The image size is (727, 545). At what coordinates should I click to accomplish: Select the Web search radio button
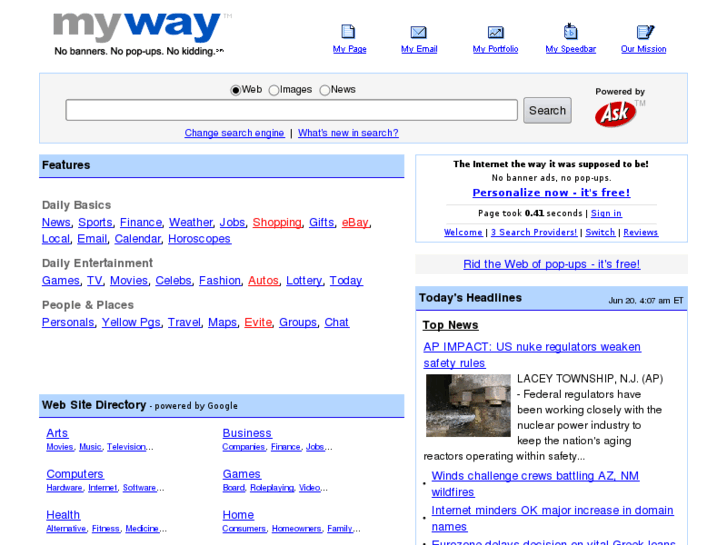(x=236, y=90)
